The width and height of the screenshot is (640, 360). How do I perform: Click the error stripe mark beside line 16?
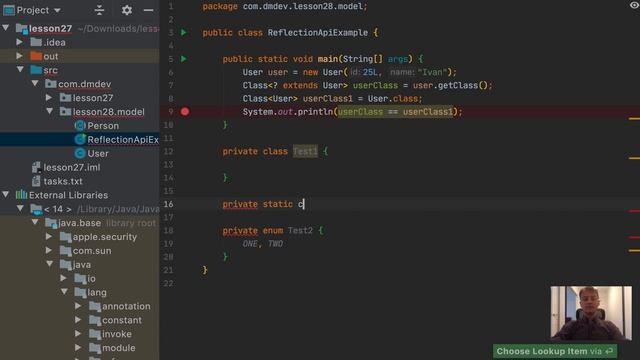(634, 211)
